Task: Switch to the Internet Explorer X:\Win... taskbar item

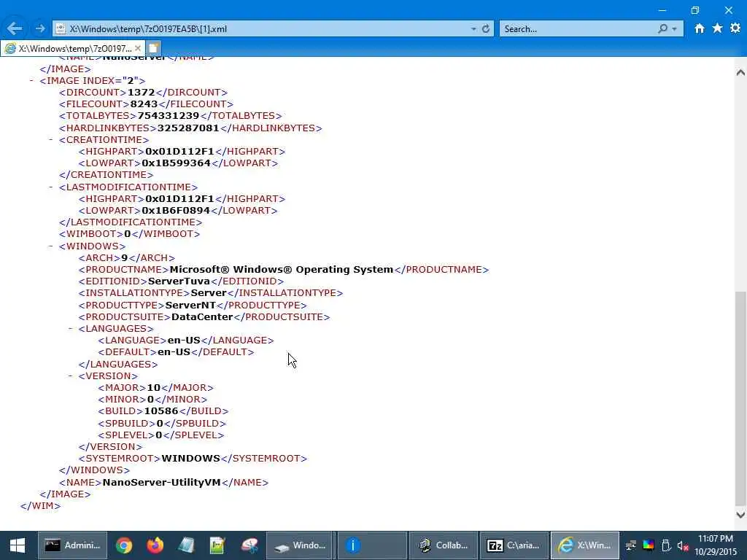Action: tap(584, 545)
